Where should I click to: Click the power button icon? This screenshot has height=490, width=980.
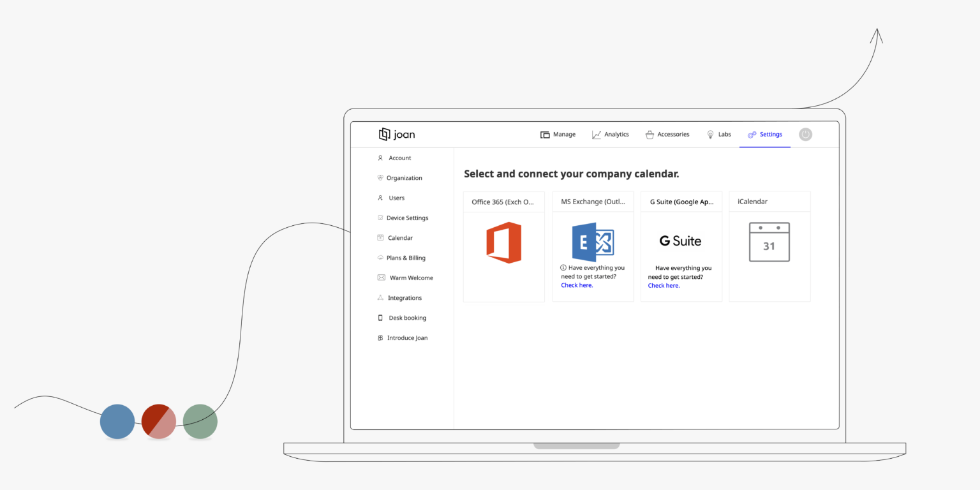[805, 135]
